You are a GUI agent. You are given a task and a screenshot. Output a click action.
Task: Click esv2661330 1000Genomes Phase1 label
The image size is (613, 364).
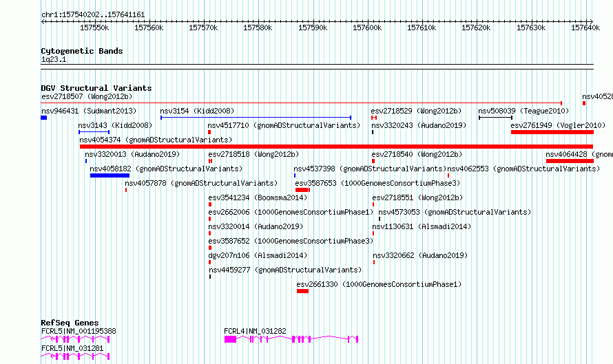pos(379,284)
